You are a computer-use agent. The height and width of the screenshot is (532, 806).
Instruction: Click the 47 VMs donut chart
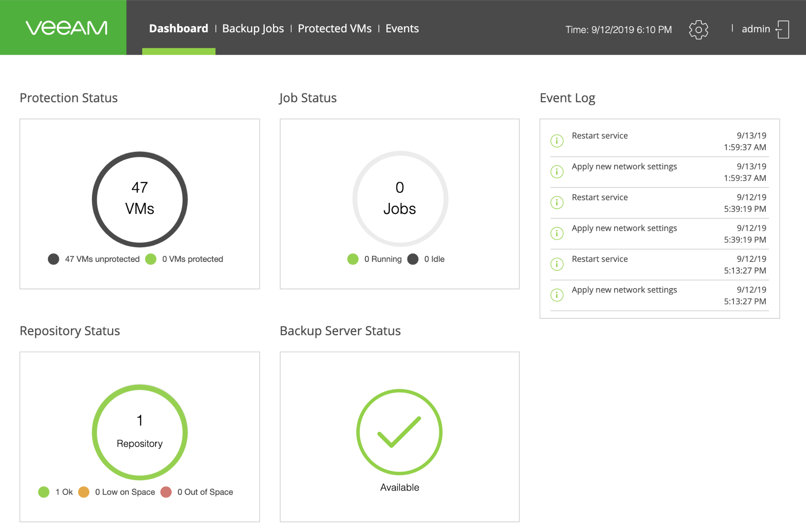(140, 199)
